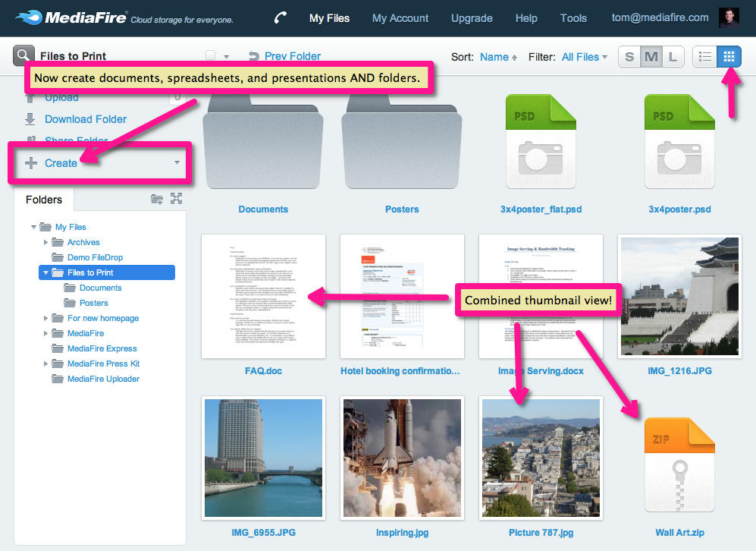
Task: Open the Inspiring.jpg file name link
Action: pyautogui.click(x=402, y=532)
